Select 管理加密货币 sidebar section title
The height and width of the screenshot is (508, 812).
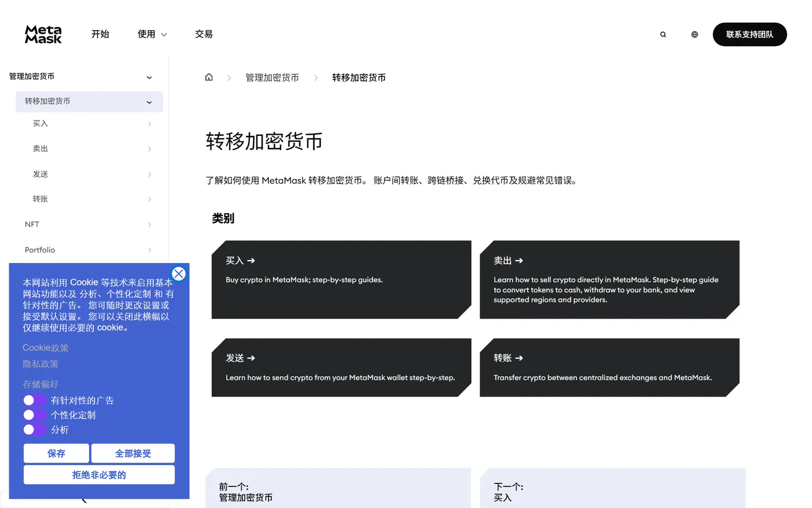[32, 76]
